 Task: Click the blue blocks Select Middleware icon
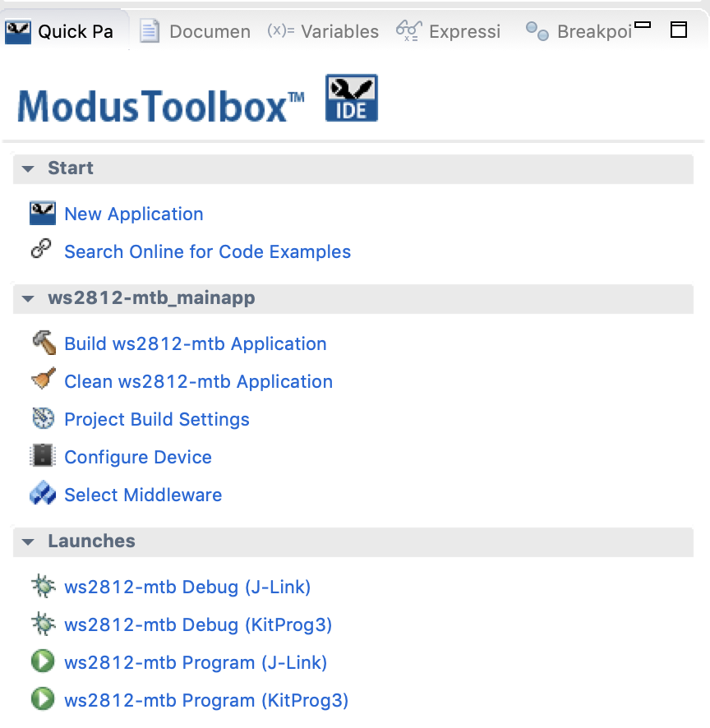click(43, 493)
